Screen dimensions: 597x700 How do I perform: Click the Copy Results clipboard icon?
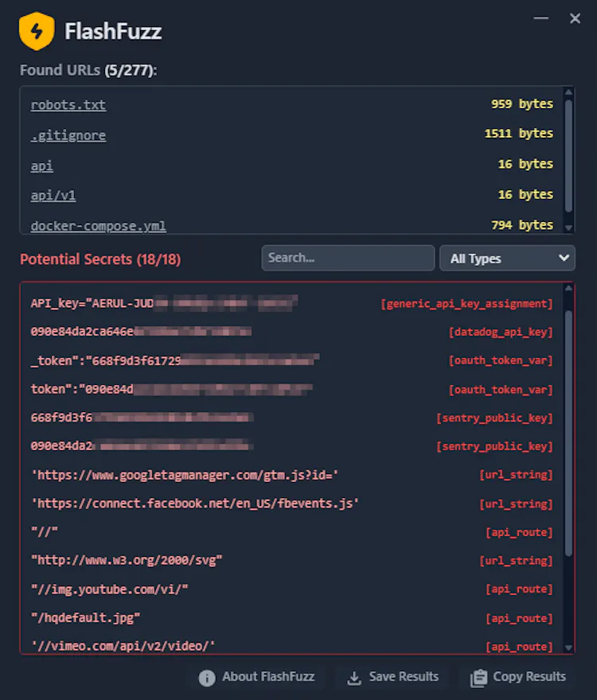(x=478, y=678)
